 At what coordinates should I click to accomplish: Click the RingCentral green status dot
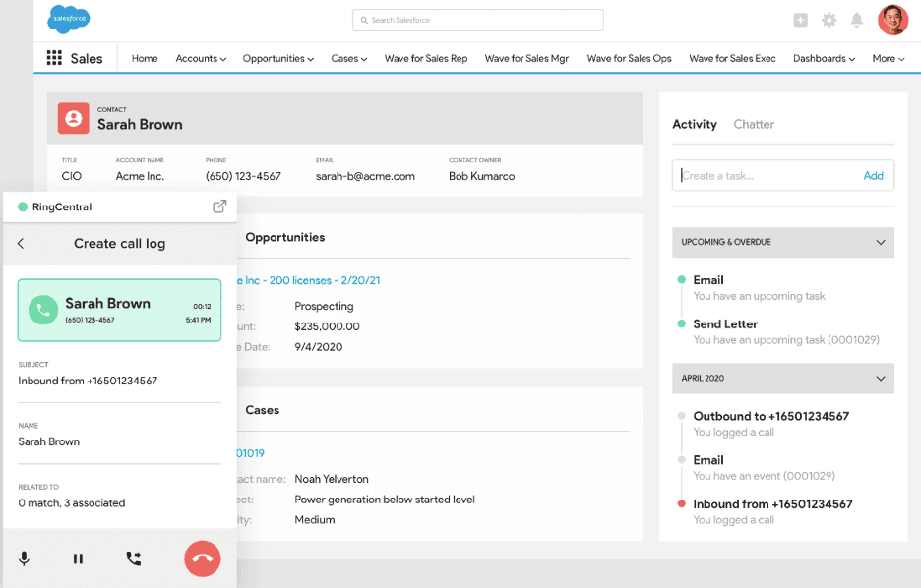23,206
